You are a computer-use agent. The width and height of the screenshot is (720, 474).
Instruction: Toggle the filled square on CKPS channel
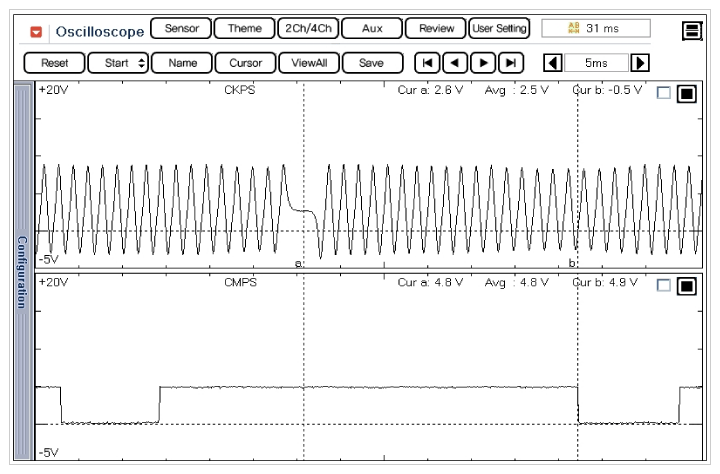coord(686,94)
